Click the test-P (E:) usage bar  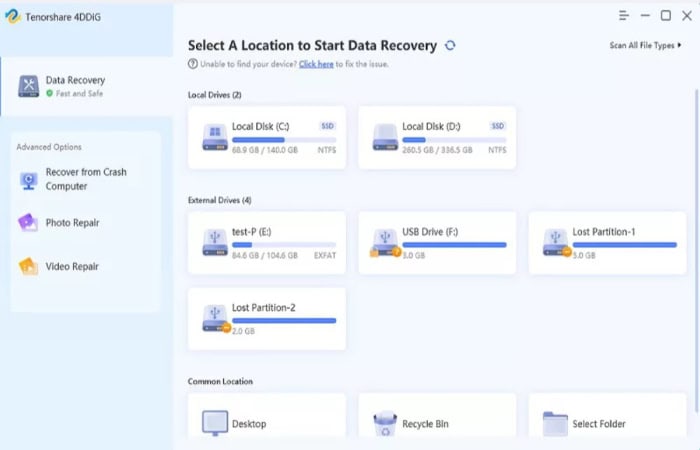click(284, 245)
